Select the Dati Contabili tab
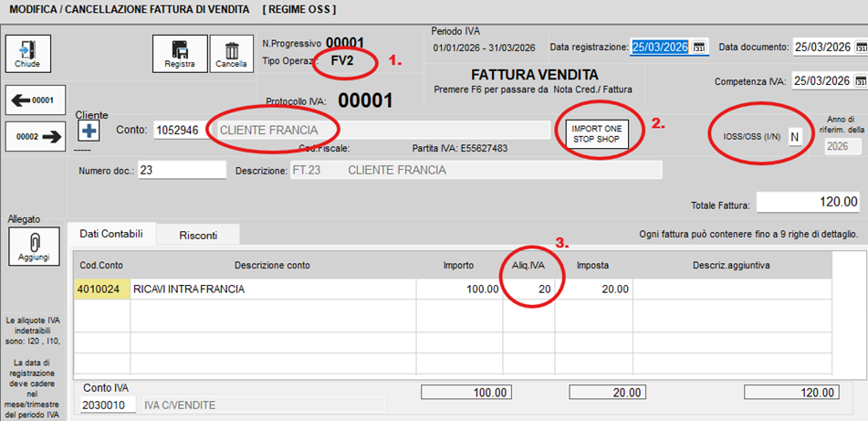This screenshot has height=421, width=868. pos(110,234)
